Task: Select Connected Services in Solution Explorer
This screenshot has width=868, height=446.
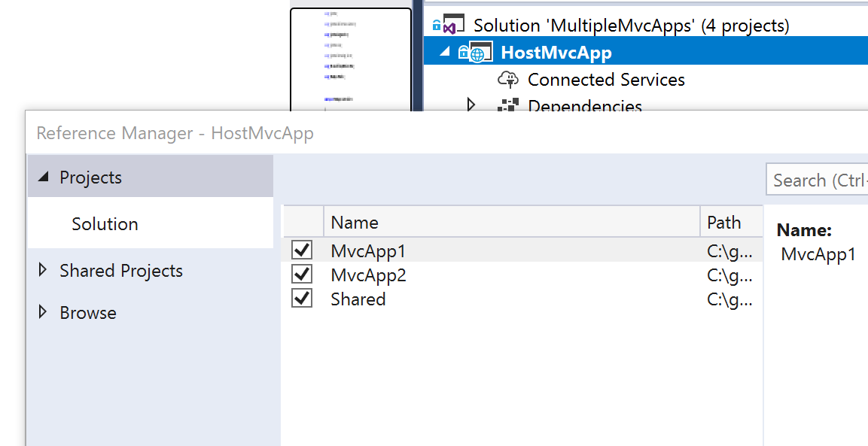Action: point(606,79)
